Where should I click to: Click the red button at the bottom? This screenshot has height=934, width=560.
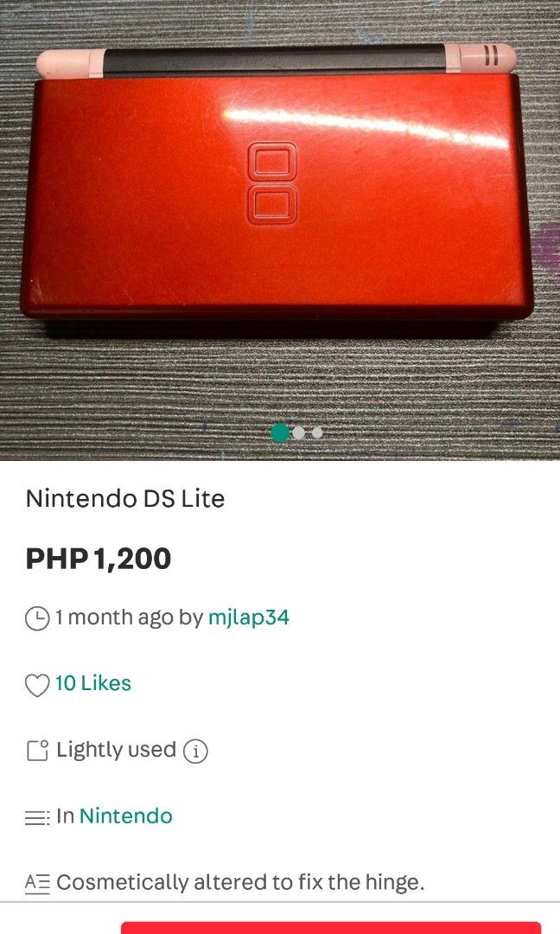tap(331, 928)
